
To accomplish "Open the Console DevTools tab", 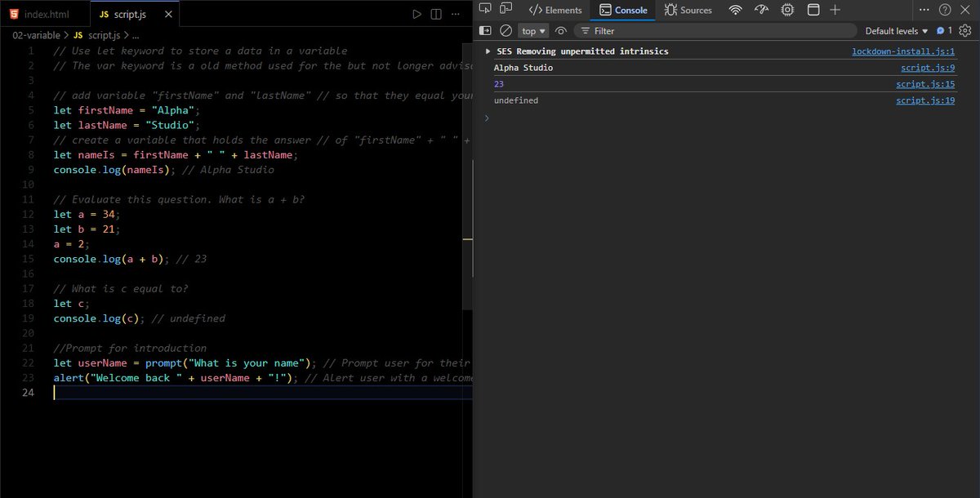I will 624,10.
